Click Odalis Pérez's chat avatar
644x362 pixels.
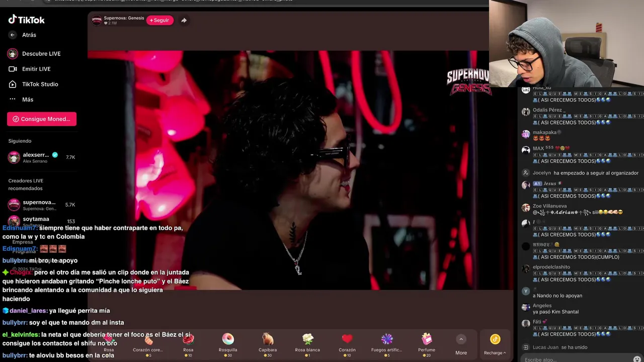(x=526, y=112)
